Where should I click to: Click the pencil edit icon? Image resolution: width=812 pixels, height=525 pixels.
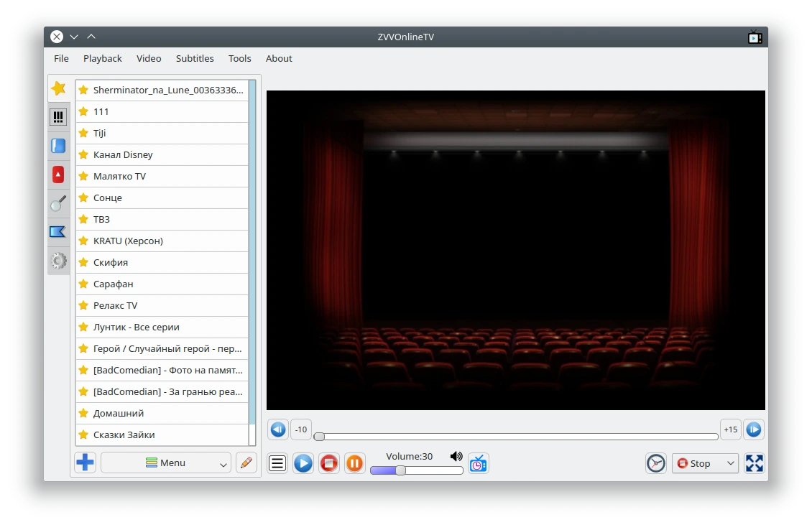[x=246, y=463]
